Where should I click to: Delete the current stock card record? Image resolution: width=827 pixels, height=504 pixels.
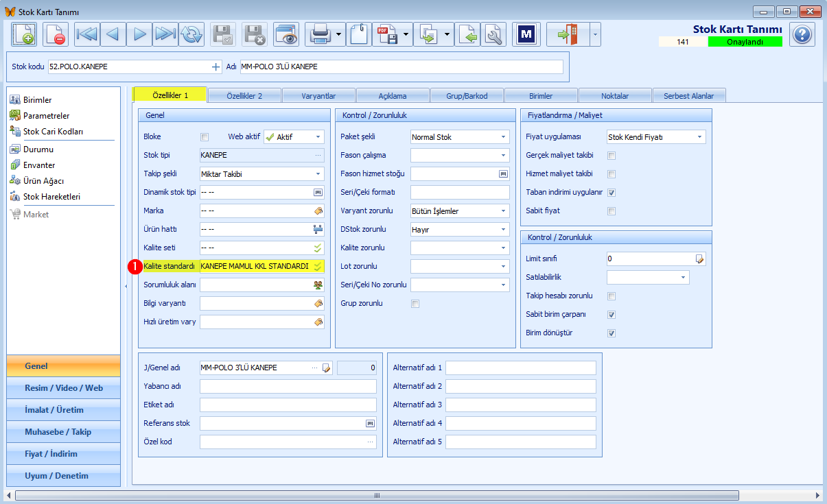pos(56,34)
